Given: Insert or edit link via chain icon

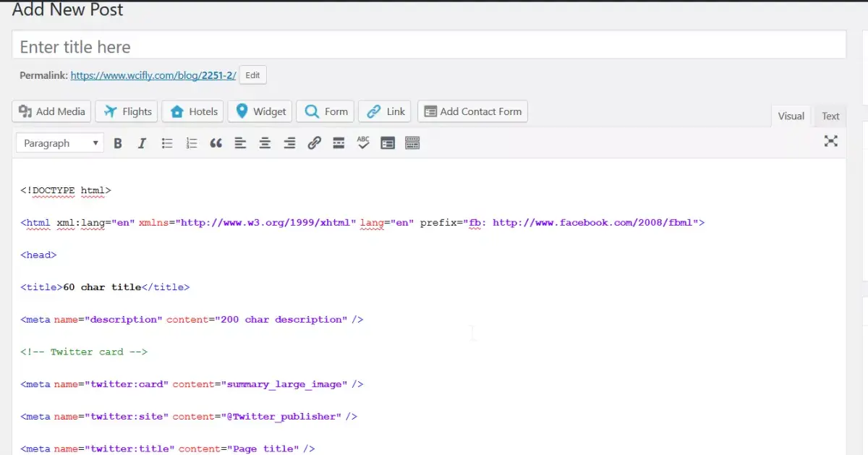Looking at the screenshot, I should pos(314,143).
